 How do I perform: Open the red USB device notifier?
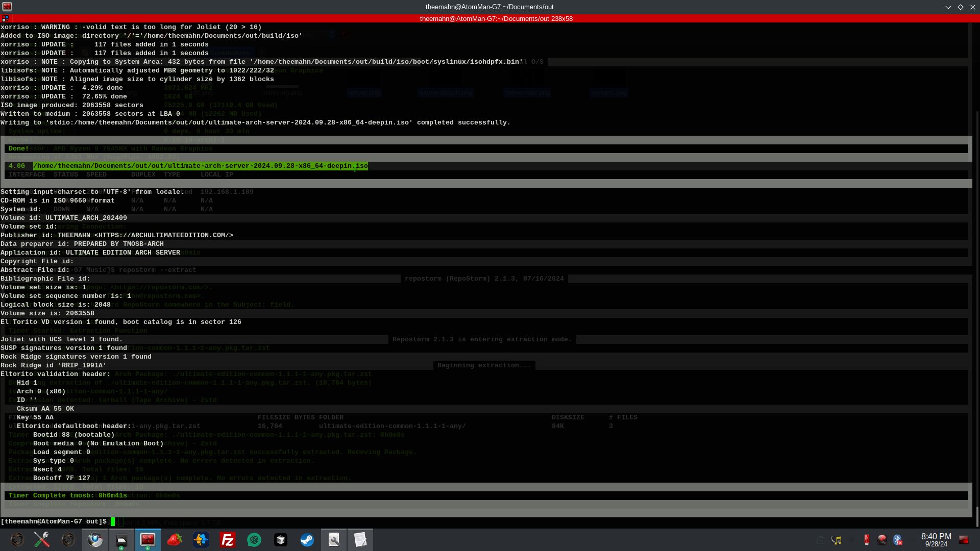867,540
